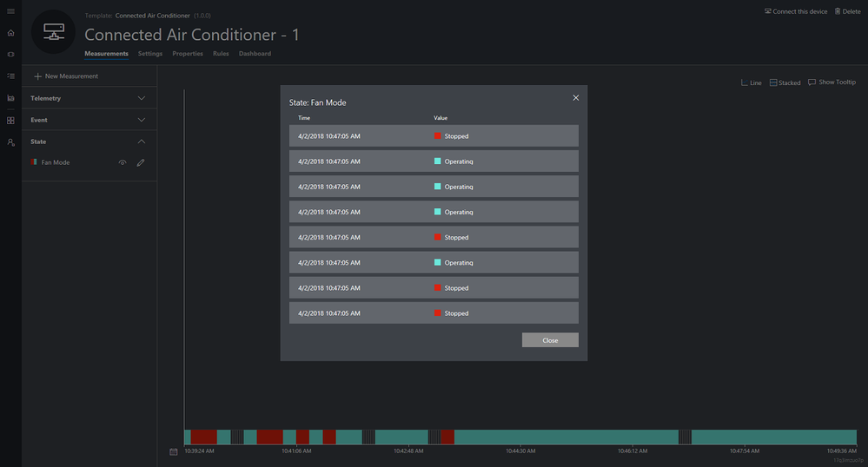
Task: Open the Settings tab
Action: pyautogui.click(x=150, y=54)
